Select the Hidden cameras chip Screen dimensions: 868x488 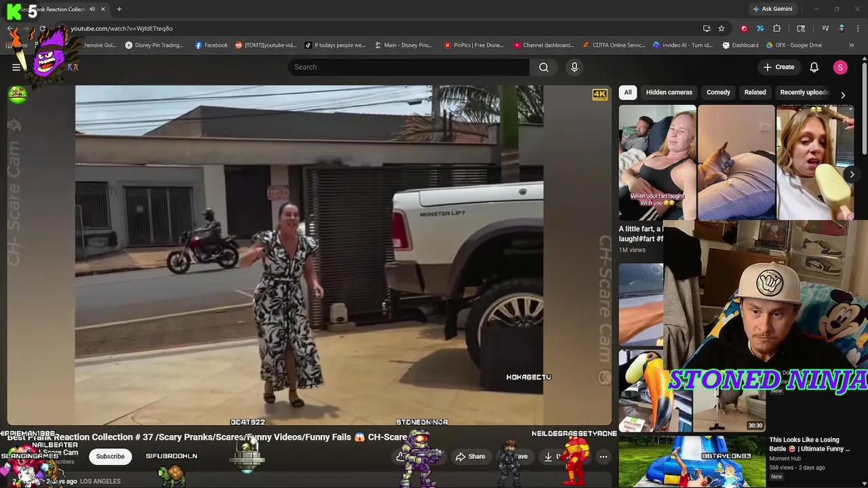(x=669, y=92)
